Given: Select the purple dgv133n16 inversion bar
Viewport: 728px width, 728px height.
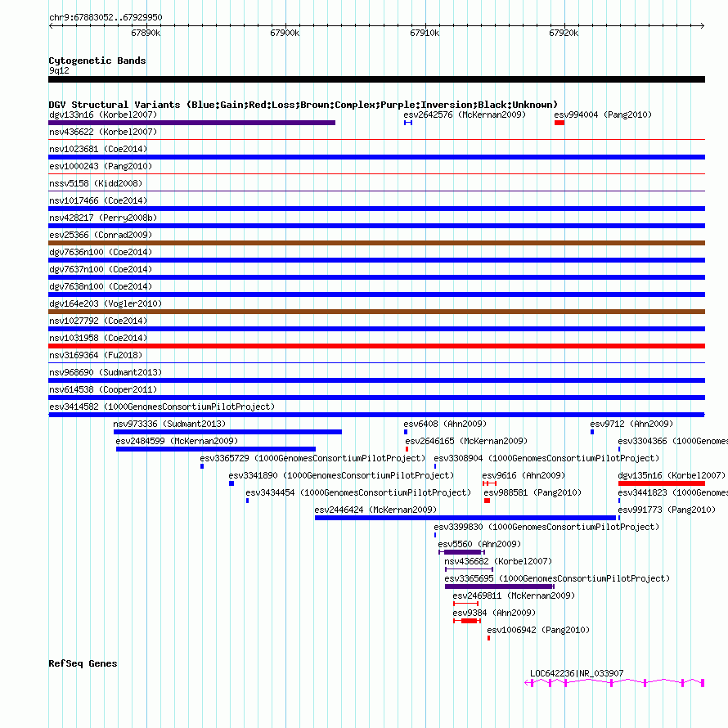Looking at the screenshot, I should tap(191, 123).
